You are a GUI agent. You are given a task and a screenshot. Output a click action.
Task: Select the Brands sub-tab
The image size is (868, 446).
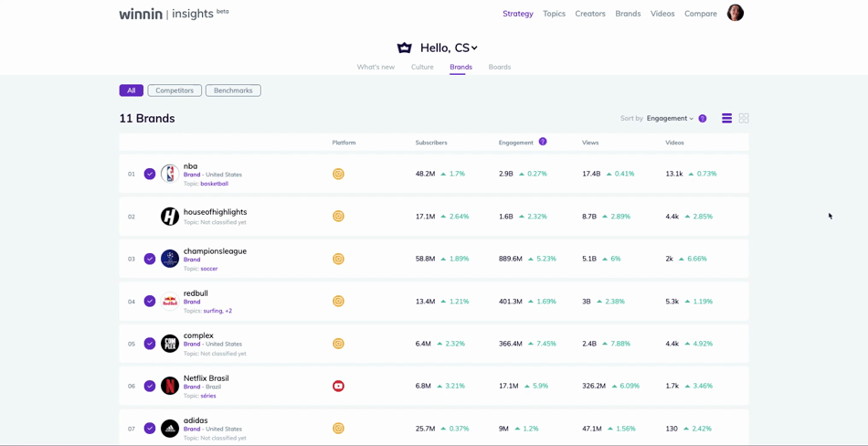(x=460, y=67)
